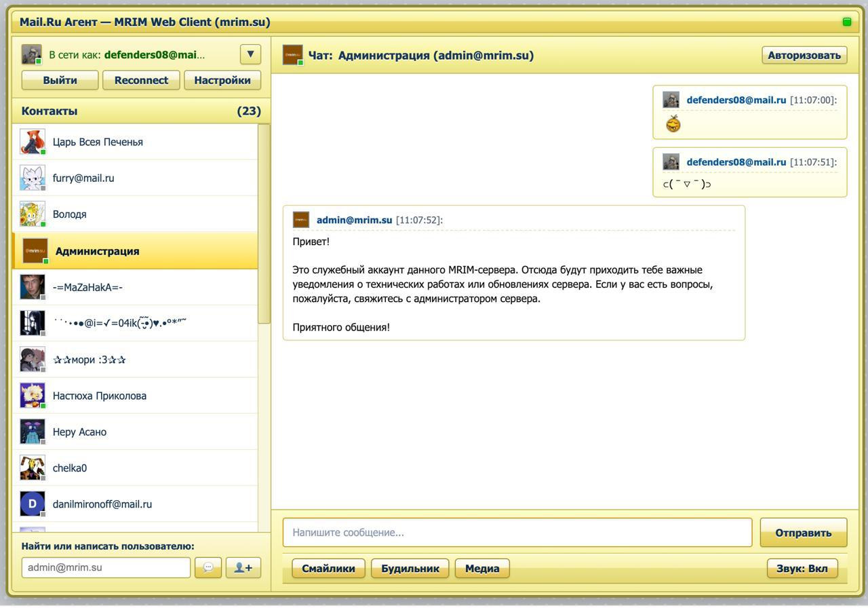Viewport: 868px width, 608px height.
Task: Open the Смайлики emoticon picker
Action: [328, 569]
